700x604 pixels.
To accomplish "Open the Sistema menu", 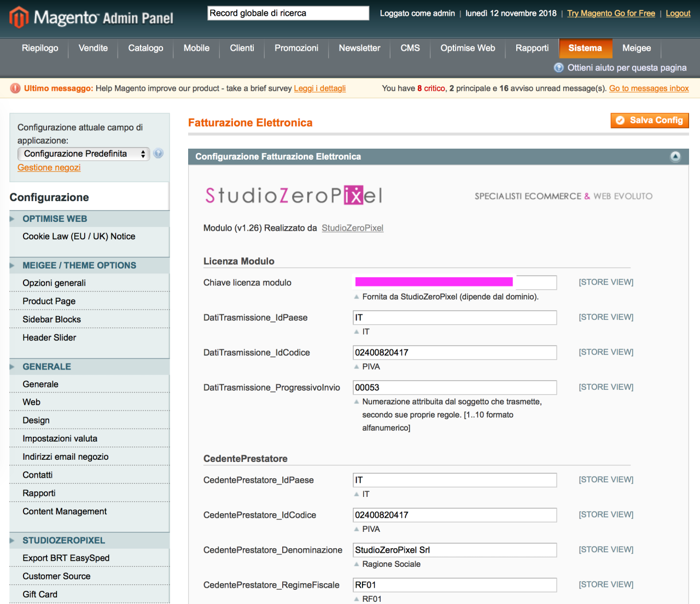I will [585, 48].
